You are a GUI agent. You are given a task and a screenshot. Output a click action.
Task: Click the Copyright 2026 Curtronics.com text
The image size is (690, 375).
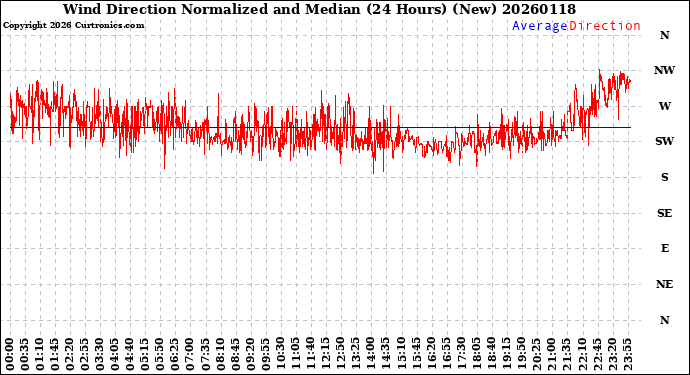[73, 26]
